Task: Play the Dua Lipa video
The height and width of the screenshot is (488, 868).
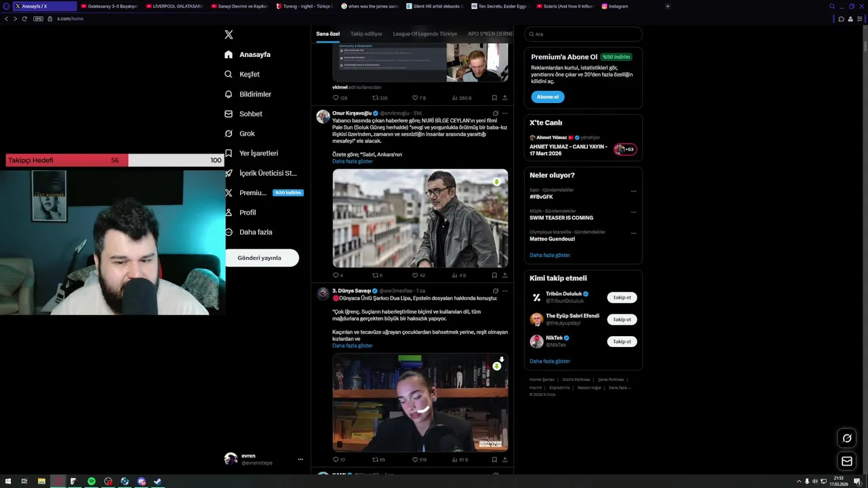Action: [420, 403]
